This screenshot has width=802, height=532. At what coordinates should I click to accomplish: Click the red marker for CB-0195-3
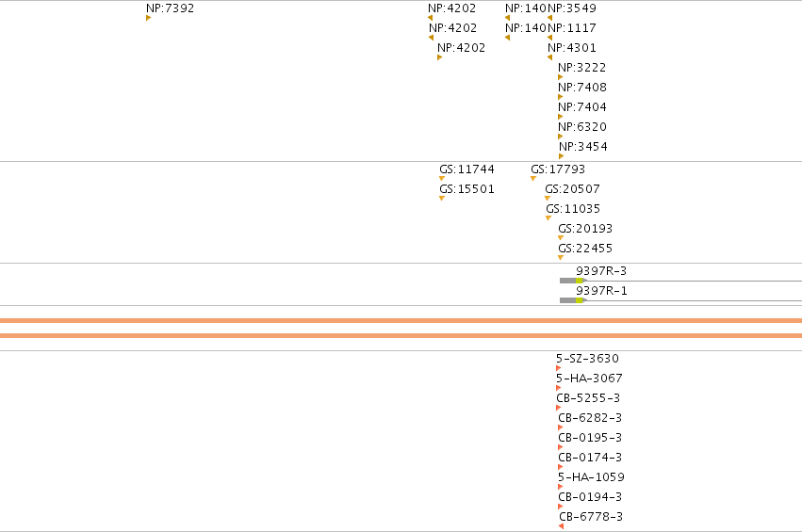pos(560,447)
